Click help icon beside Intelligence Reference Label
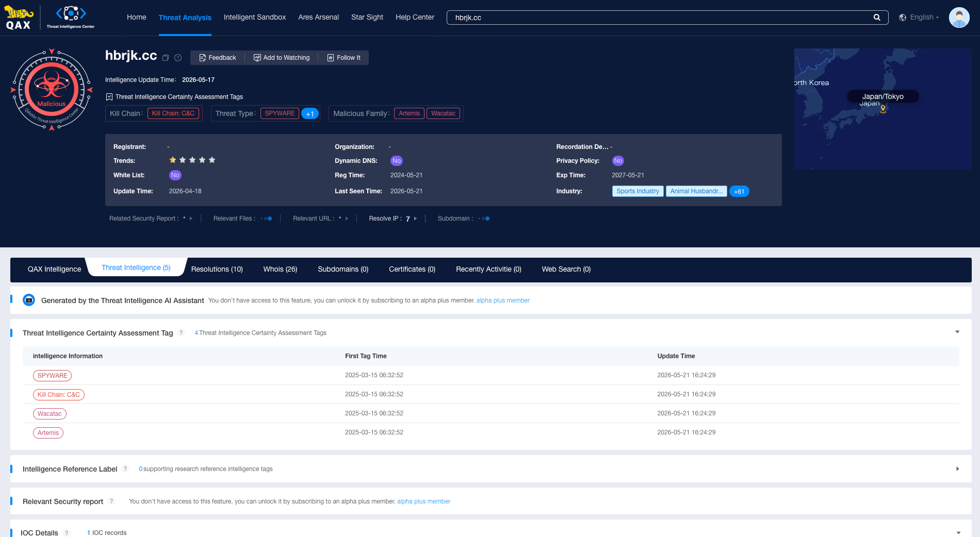Screen dimensions: 980x537 [x=125, y=469]
